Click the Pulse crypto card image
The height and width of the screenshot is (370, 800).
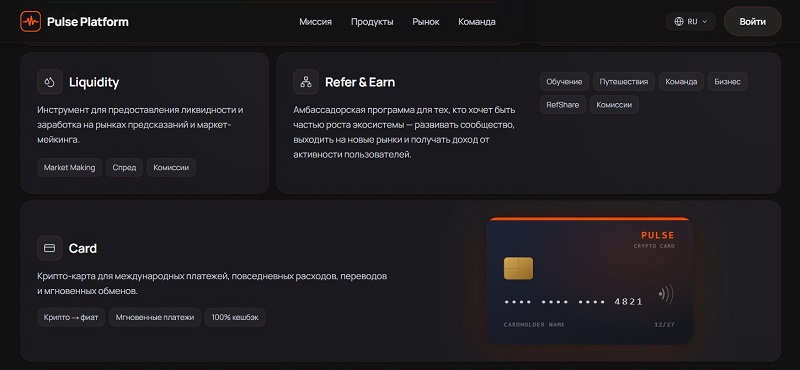(589, 281)
